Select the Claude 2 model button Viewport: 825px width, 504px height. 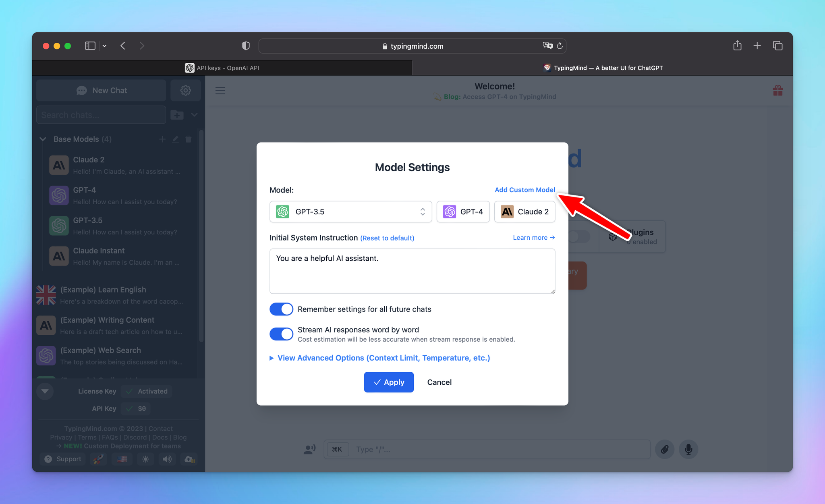click(524, 212)
